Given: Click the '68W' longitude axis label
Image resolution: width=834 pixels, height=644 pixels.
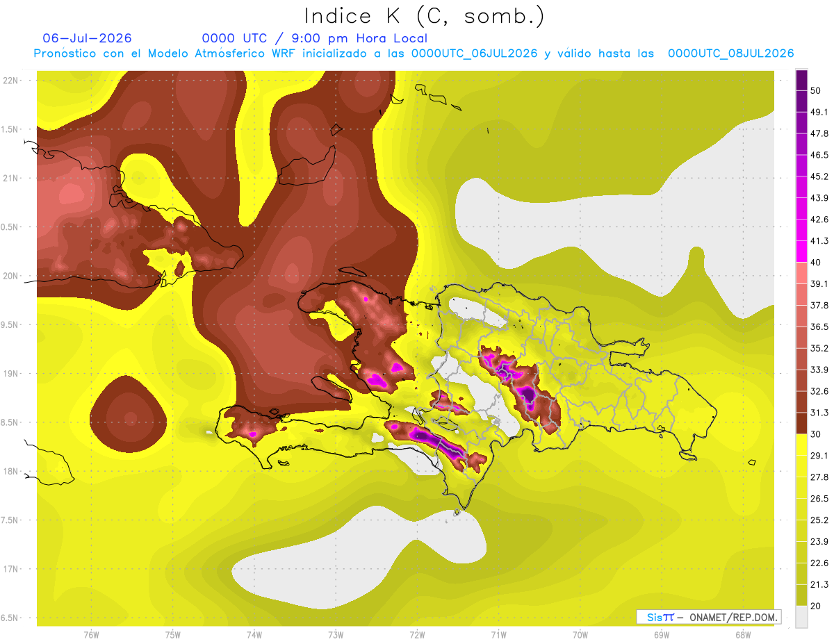Looking at the screenshot, I should click(x=743, y=635).
